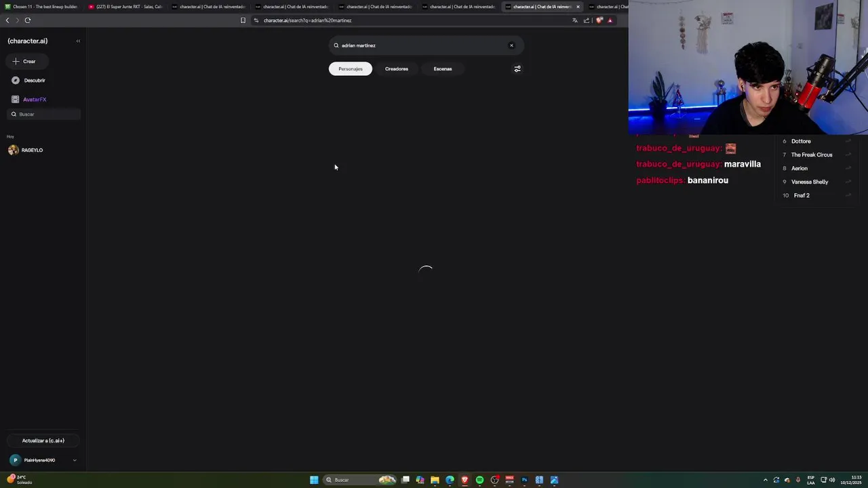Viewport: 868px width, 488px height.
Task: Open the weather widget 24°C
Action: click(x=19, y=480)
